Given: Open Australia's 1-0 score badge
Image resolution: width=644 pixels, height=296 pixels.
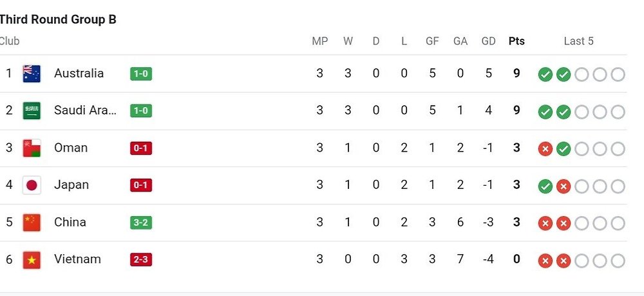Looking at the screenshot, I should click(141, 74).
